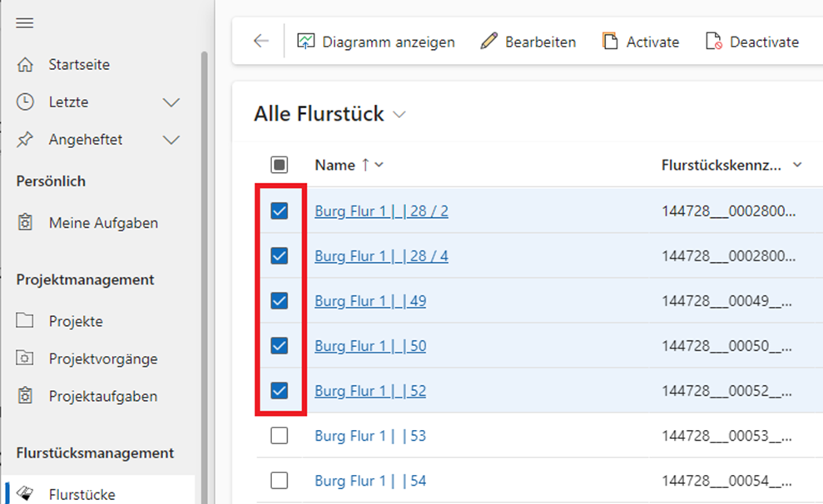Toggle the select-all checkbox in header

280,165
